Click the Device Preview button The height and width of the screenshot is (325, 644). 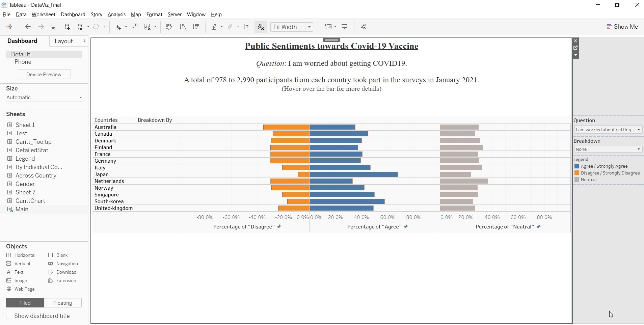pos(44,74)
